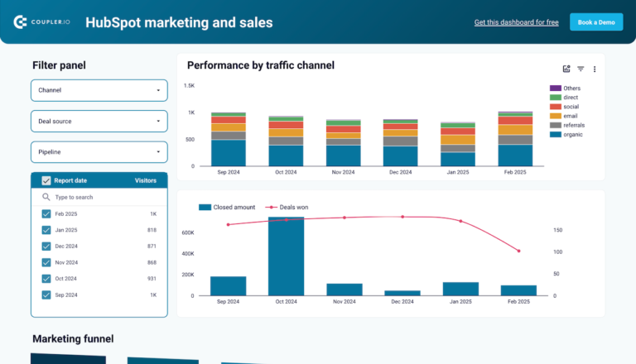Uncheck the Nov 2024 checkbox

(x=46, y=263)
